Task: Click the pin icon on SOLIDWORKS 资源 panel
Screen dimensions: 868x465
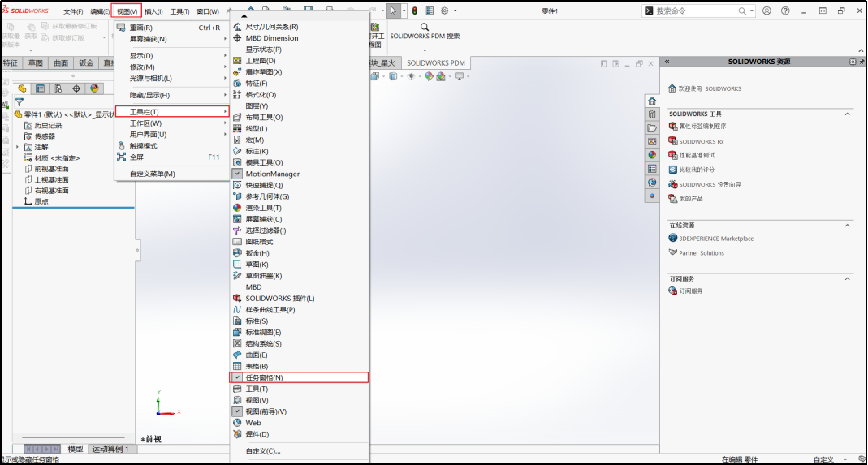Action: [x=862, y=62]
